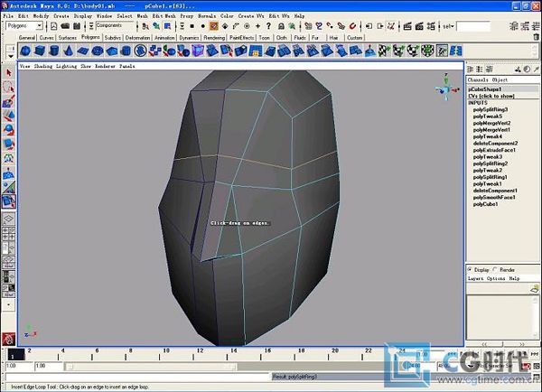The image size is (542, 392).
Task: Click the Layer Editor horizontal scrollbar
Action: coord(503,344)
